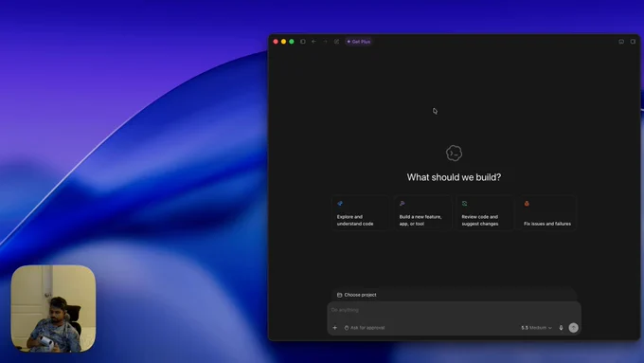Choose Build a new feature, app, or tool
644x363 pixels.
coord(422,213)
